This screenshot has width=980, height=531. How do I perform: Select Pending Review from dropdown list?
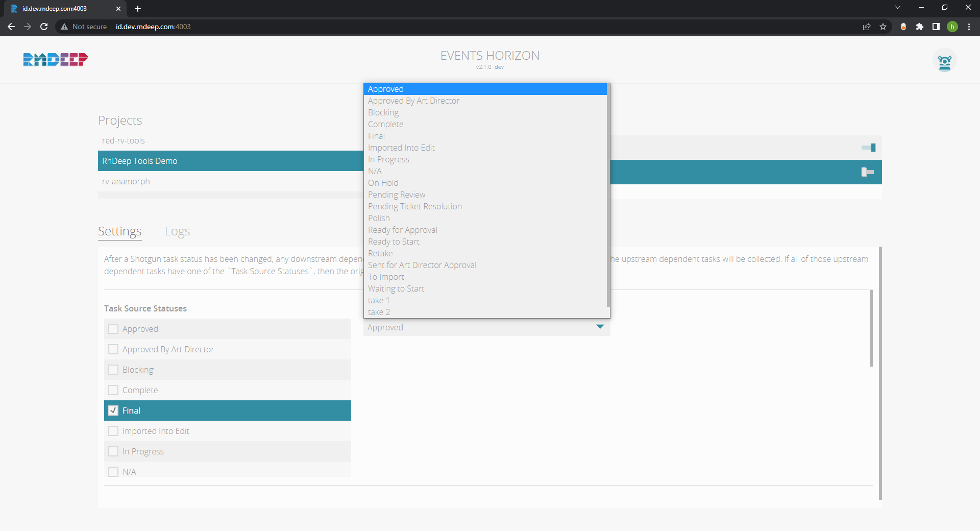point(397,195)
